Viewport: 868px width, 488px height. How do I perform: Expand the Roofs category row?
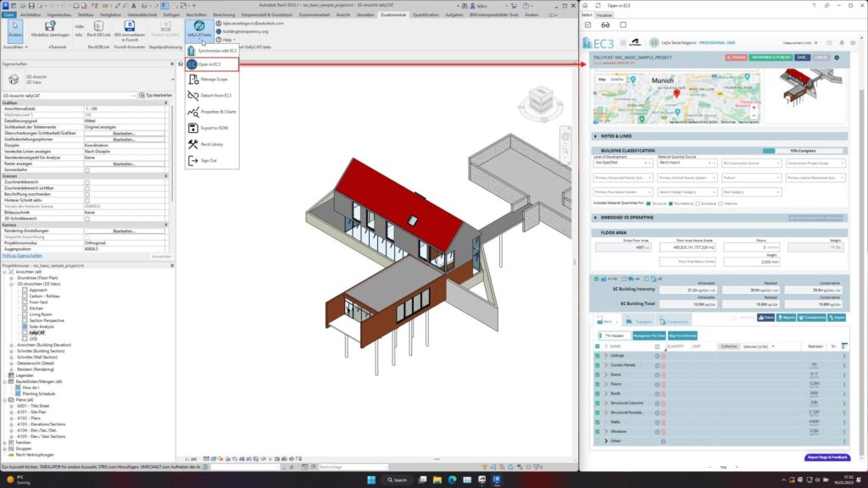click(605, 393)
